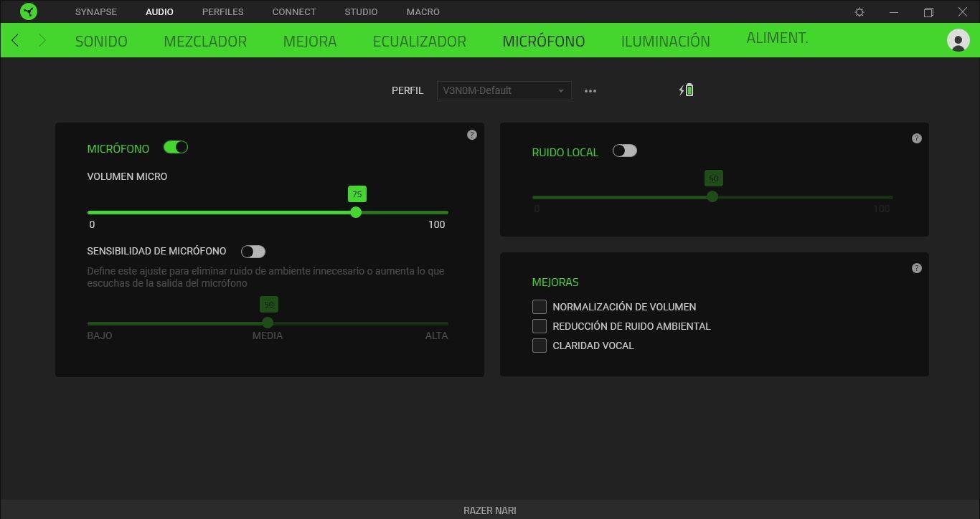Click the Mejoras section heading
980x519 pixels.
coord(555,282)
